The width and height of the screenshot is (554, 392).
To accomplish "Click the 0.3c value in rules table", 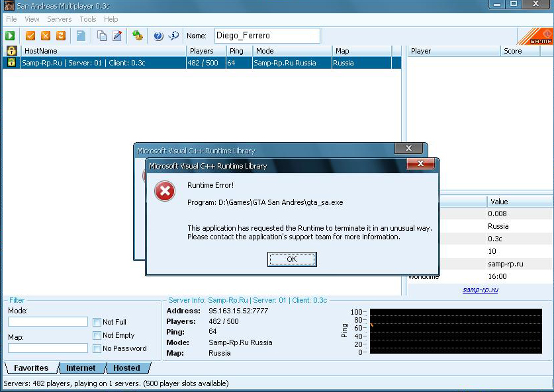I will (495, 239).
